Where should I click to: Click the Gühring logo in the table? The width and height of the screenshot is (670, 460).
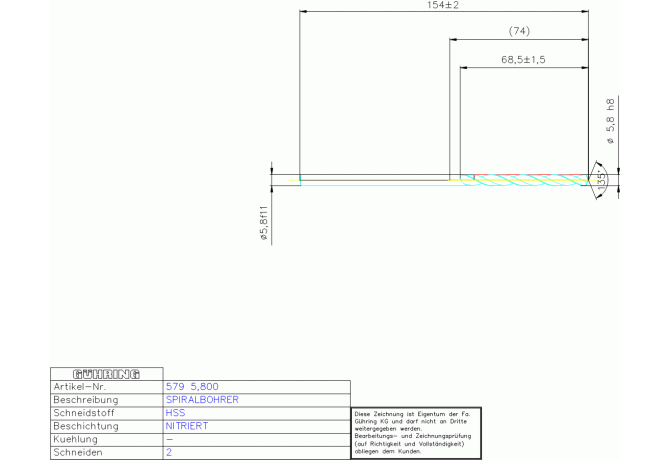click(106, 373)
